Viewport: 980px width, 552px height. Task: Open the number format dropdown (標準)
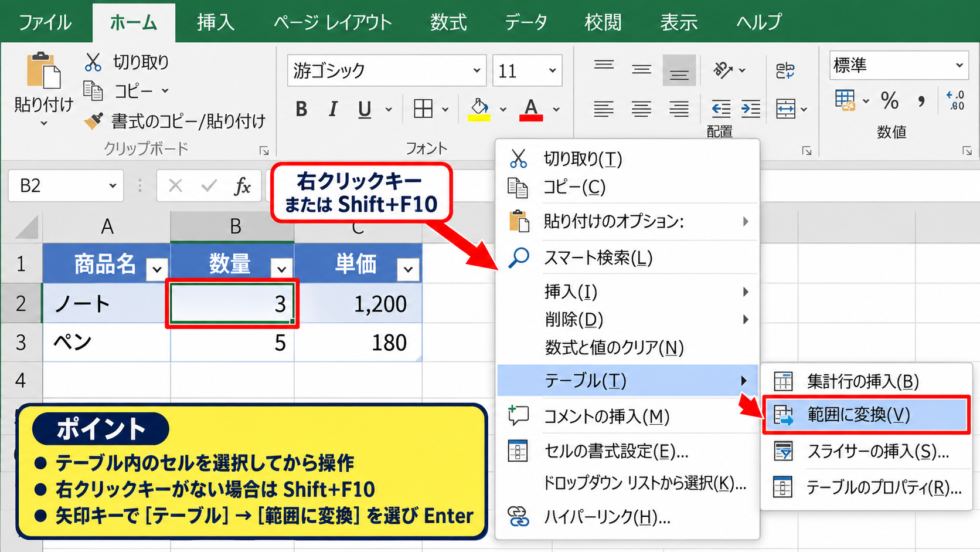pos(959,65)
